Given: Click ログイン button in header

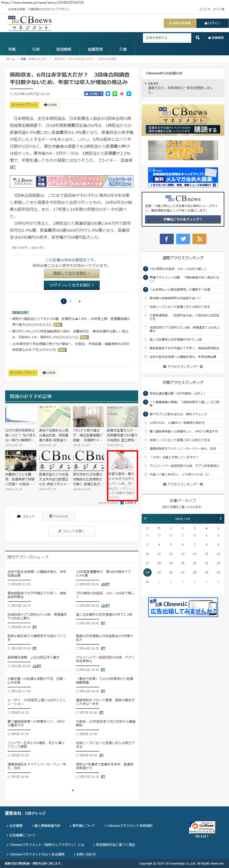Looking at the screenshot, I should click(x=212, y=23).
